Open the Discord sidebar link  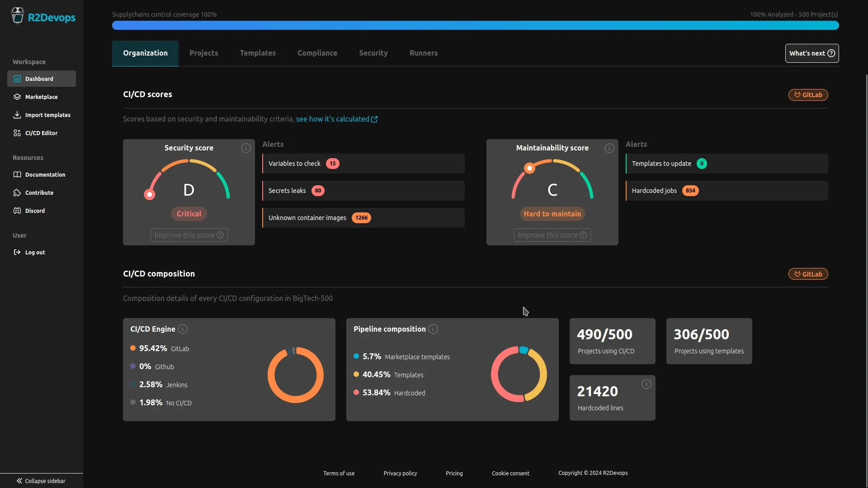pyautogui.click(x=35, y=211)
